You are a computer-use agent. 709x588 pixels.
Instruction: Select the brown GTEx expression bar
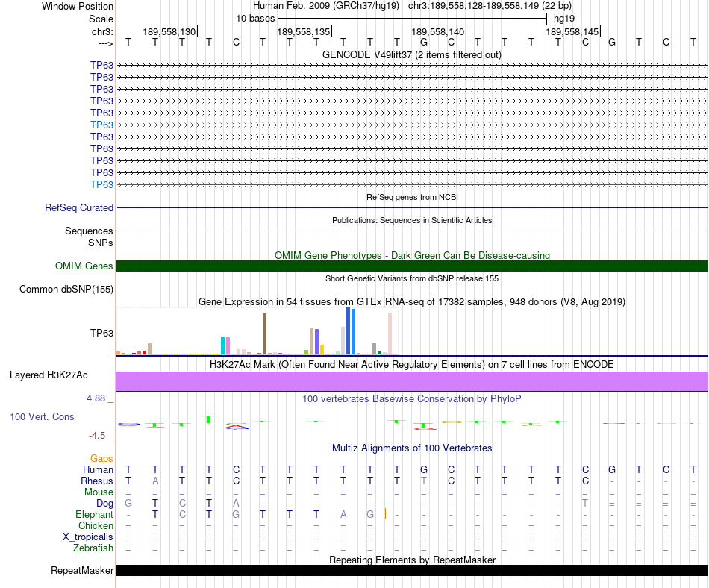click(x=264, y=334)
